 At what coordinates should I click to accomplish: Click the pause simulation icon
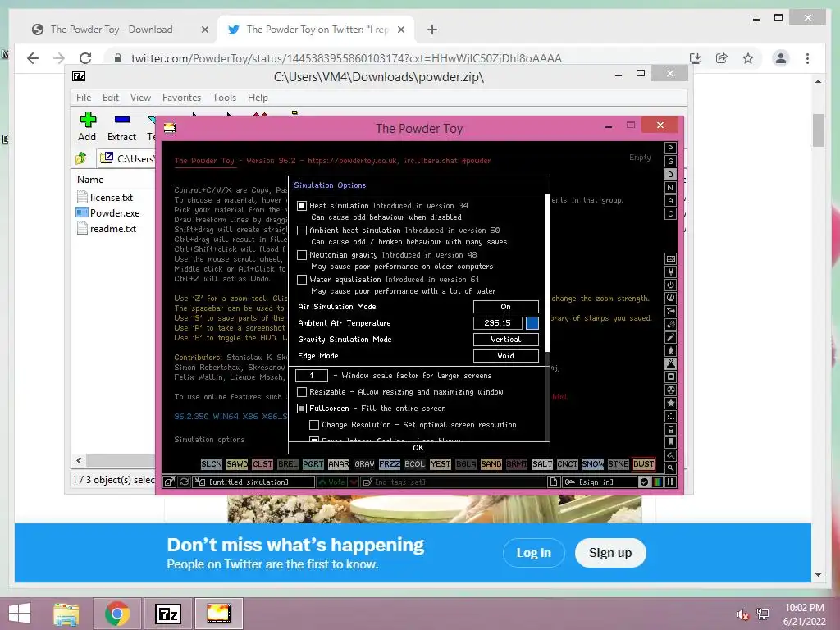(670, 482)
